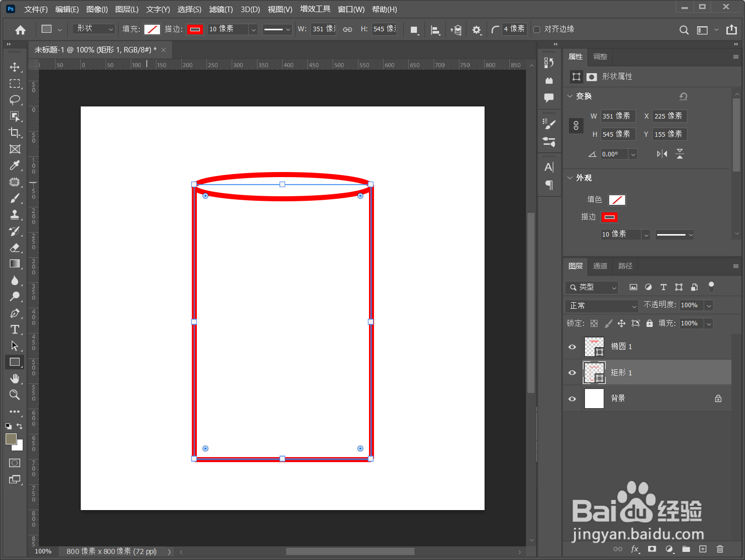
Task: Select the 椭圆 1 layer thumbnail
Action: [x=594, y=347]
